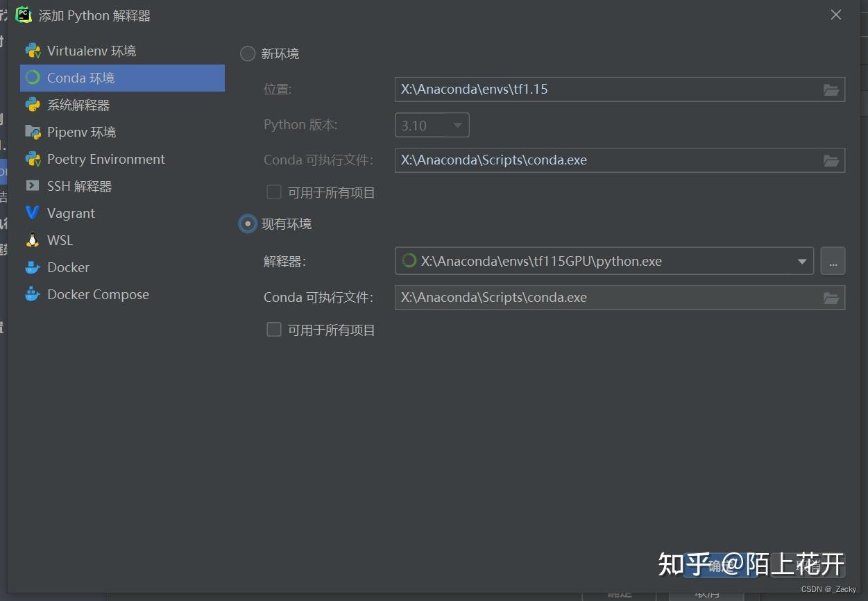The height and width of the screenshot is (601, 868).
Task: Expand the 解释器 interpreter path dropdown
Action: (801, 261)
